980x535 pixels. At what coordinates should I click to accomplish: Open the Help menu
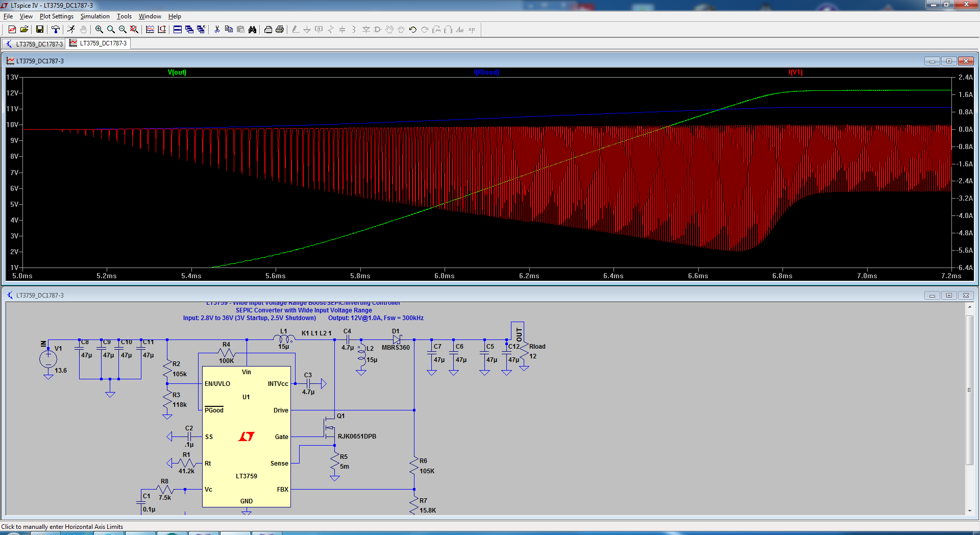(x=175, y=16)
